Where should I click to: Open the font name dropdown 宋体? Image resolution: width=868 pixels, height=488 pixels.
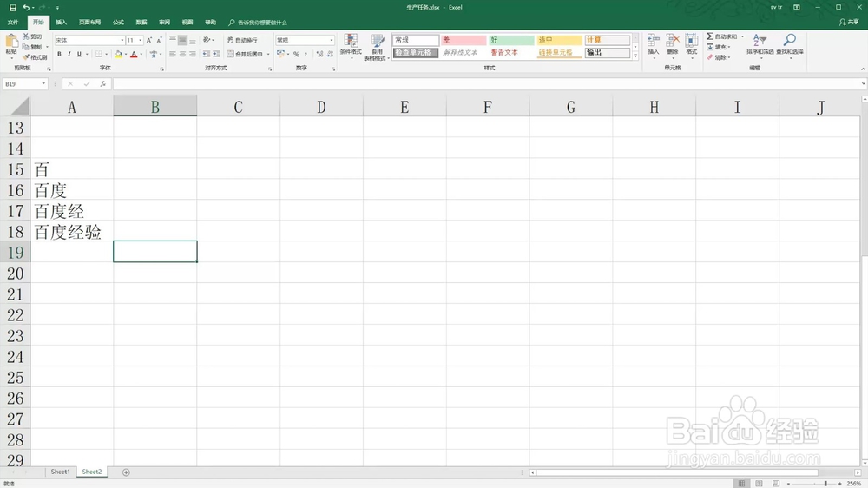tap(122, 41)
